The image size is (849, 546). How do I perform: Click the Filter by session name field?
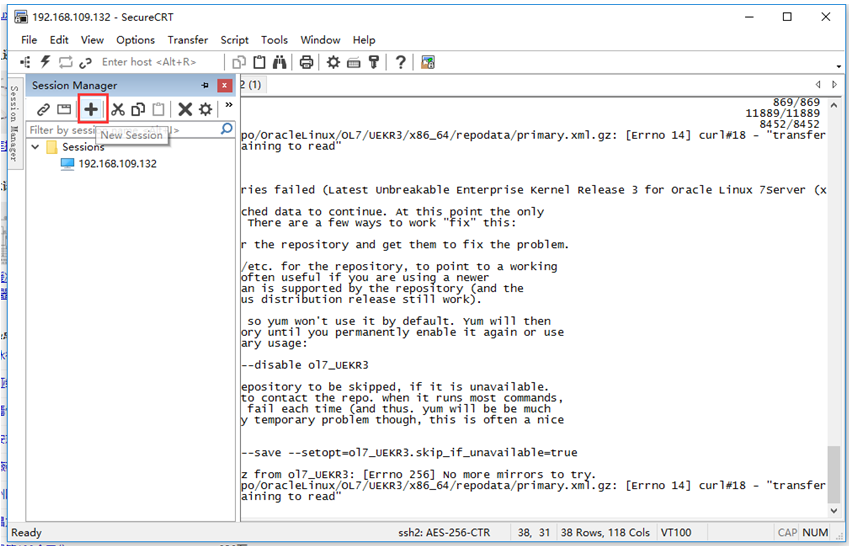[x=124, y=130]
